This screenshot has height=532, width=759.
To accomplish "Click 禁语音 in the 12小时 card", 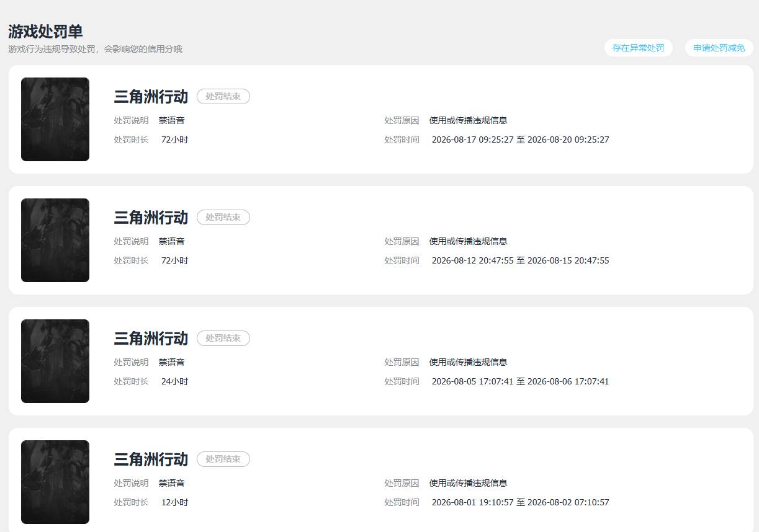I will [x=171, y=483].
